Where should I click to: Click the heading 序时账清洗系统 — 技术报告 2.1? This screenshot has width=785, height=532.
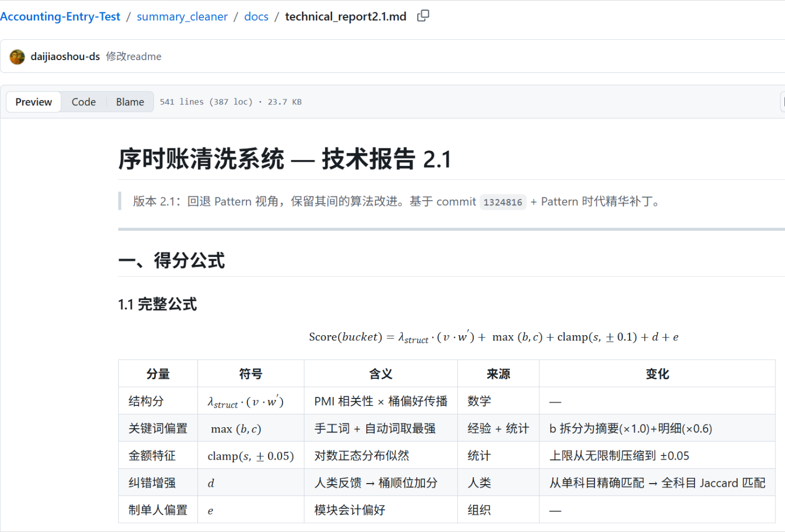coord(285,159)
